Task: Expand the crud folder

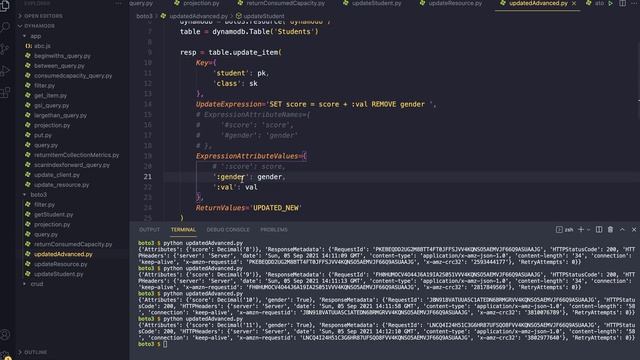Action: click(37, 284)
